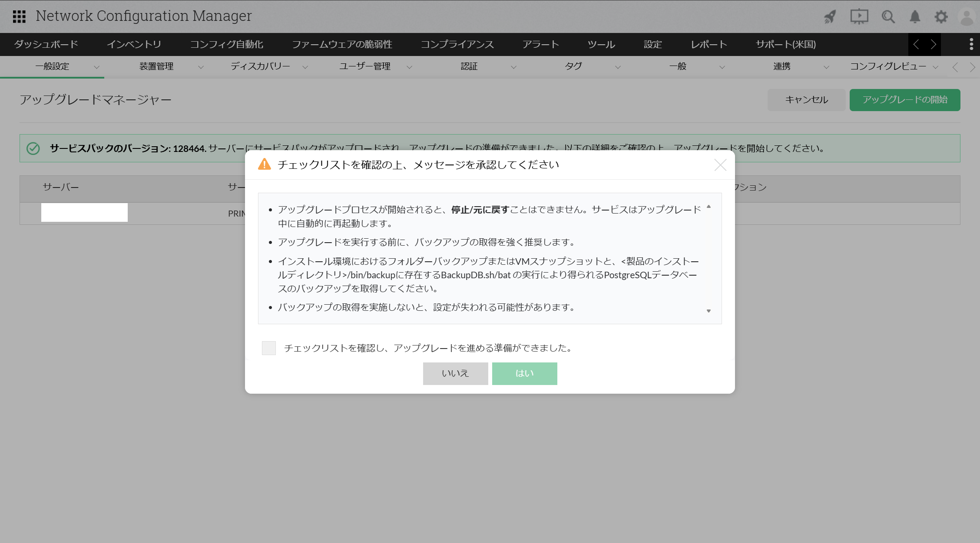Click the rocket quick-launch icon
The image size is (980, 543).
point(830,17)
